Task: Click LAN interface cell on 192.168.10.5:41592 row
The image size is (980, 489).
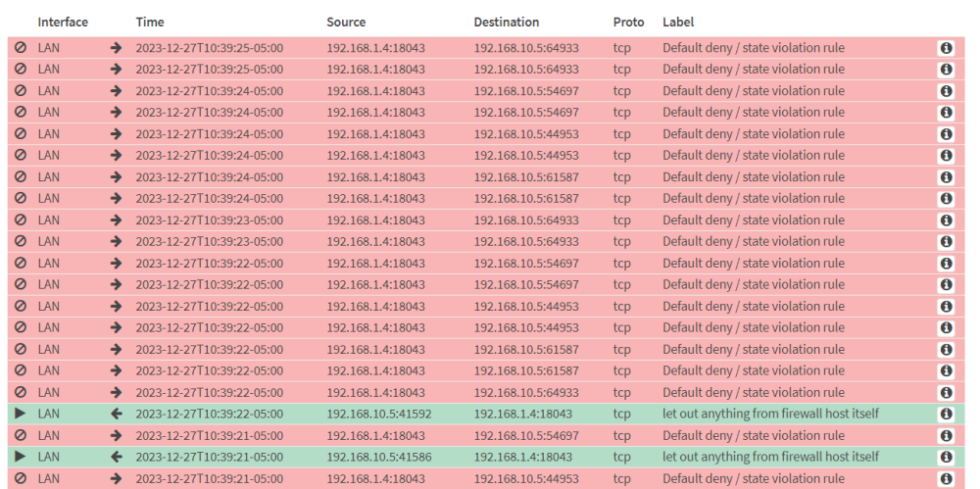Action: point(49,414)
